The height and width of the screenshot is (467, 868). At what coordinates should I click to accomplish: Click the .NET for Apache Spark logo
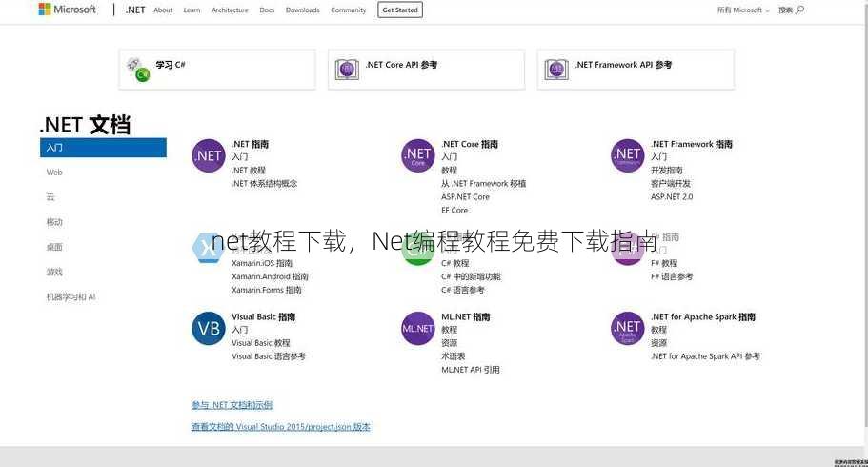(628, 329)
